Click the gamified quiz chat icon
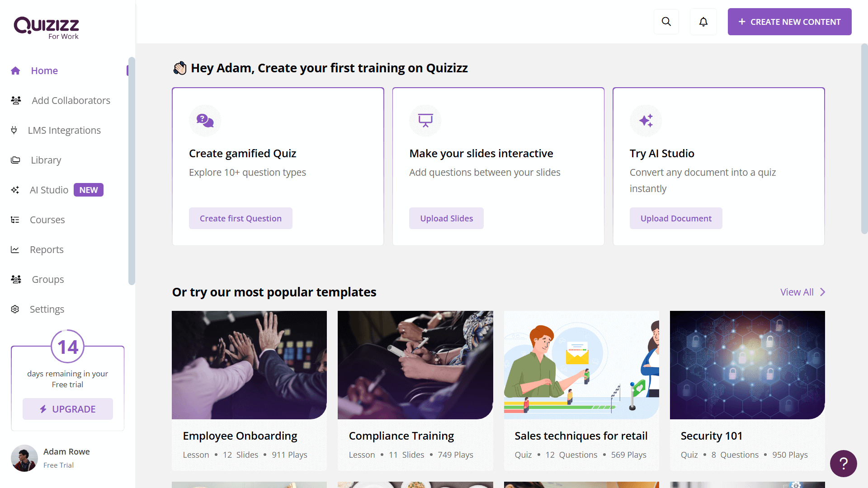 click(205, 121)
